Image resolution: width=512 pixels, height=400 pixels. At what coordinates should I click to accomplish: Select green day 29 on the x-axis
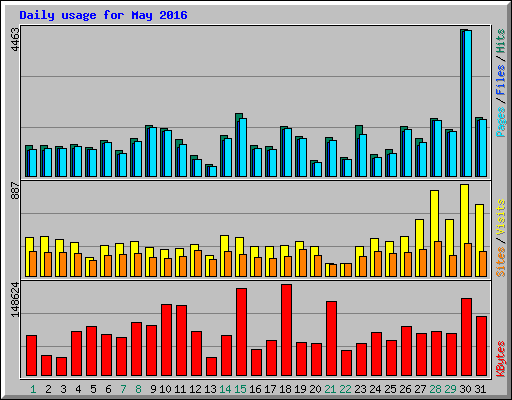coord(450,389)
